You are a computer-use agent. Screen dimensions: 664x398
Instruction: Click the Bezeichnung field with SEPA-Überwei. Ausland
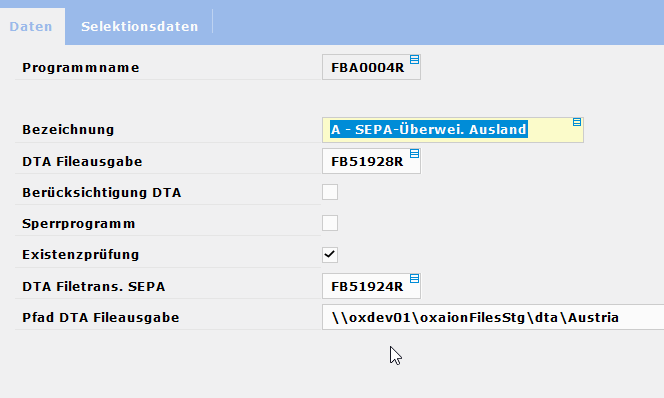pyautogui.click(x=453, y=130)
